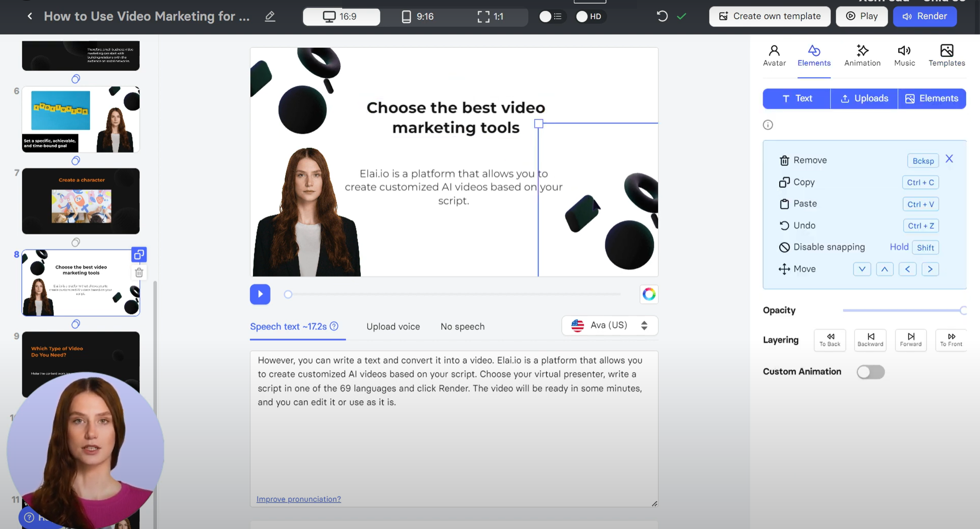Open the Music panel tab

tap(904, 55)
